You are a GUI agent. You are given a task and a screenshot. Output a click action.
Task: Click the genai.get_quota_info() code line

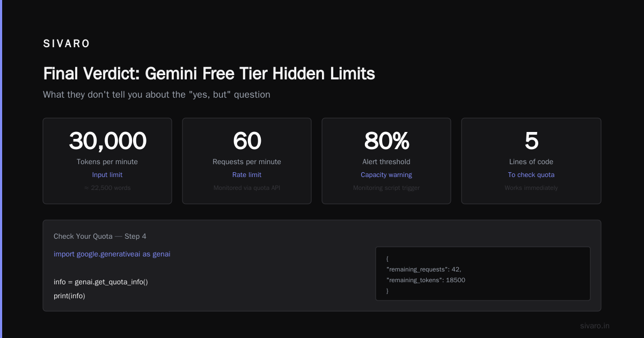point(100,282)
